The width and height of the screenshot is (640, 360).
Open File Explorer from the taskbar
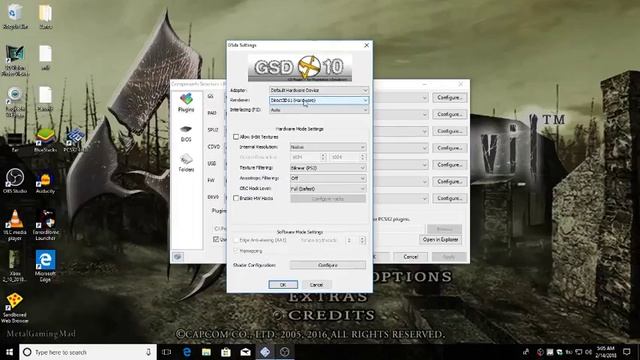[x=206, y=352]
